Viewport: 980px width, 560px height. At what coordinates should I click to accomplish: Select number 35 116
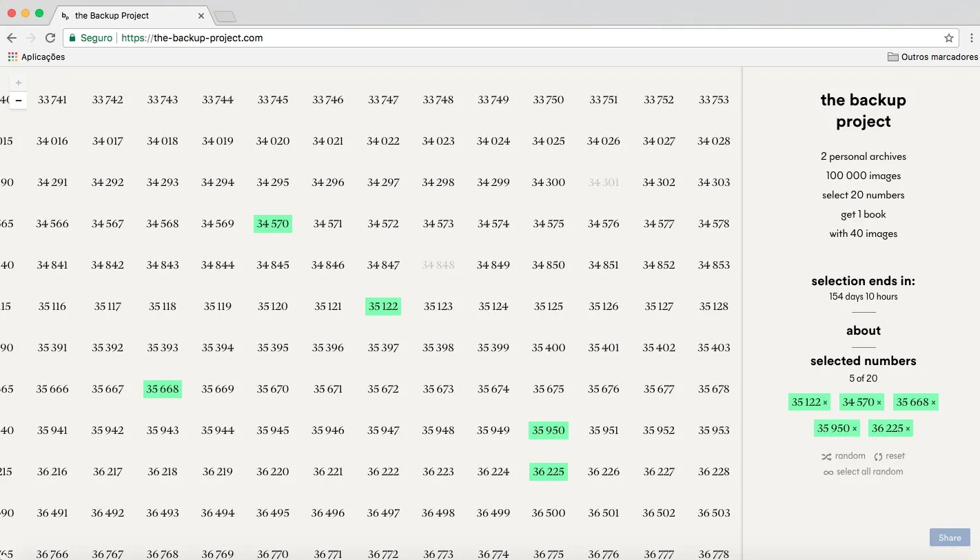tap(52, 307)
